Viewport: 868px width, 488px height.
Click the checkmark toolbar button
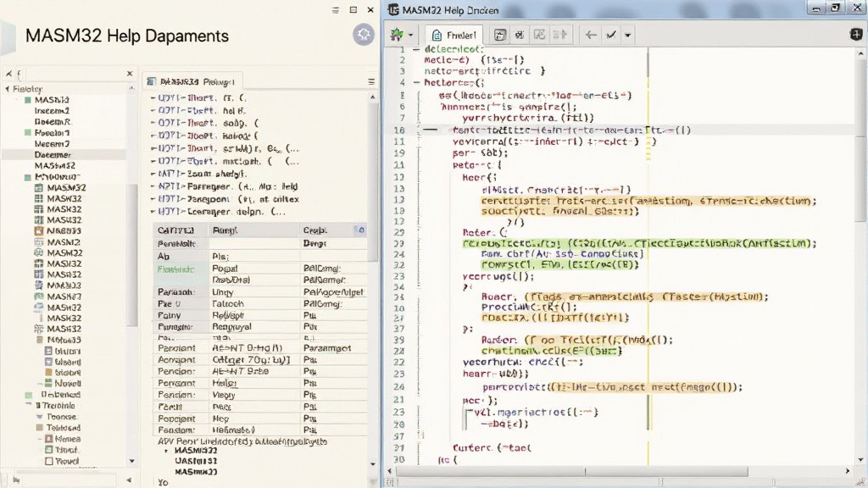tap(611, 35)
